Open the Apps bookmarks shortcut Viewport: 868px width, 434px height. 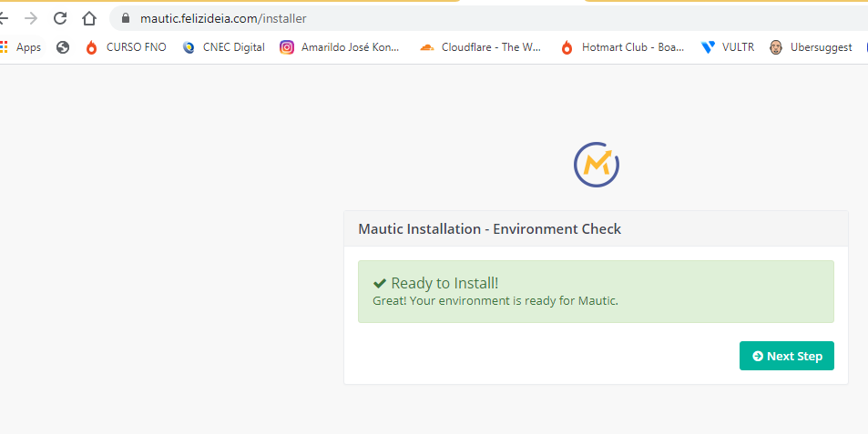pos(20,47)
